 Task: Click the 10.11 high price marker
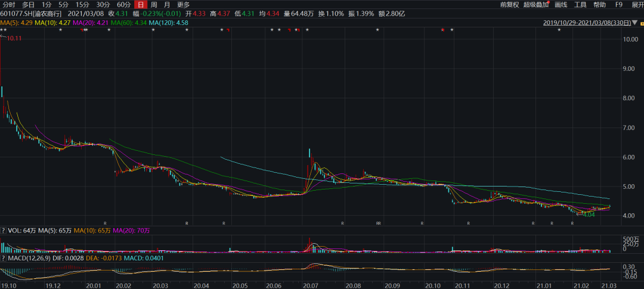(x=14, y=38)
